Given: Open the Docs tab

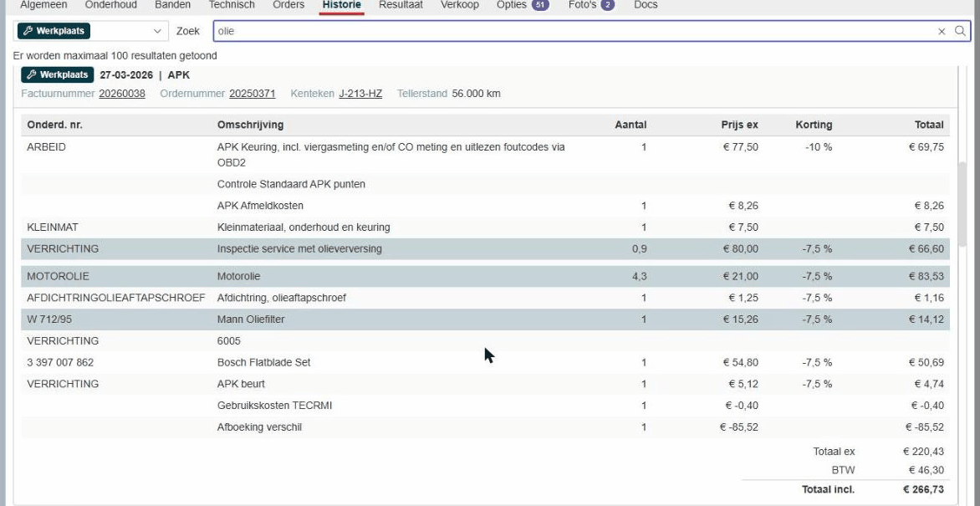Looking at the screenshot, I should (646, 5).
